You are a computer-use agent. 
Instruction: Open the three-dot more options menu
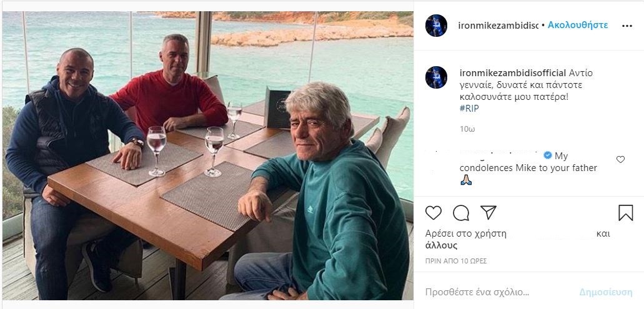[627, 26]
